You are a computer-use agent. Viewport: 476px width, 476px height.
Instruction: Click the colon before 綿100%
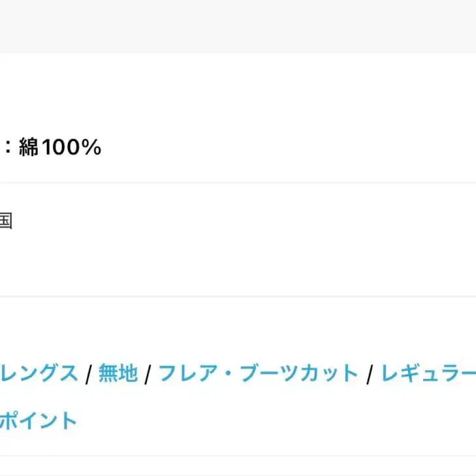click(x=8, y=149)
